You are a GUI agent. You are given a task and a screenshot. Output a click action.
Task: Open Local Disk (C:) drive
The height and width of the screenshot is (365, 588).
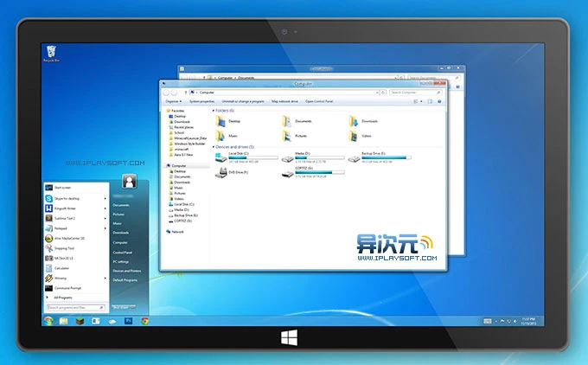(x=246, y=157)
